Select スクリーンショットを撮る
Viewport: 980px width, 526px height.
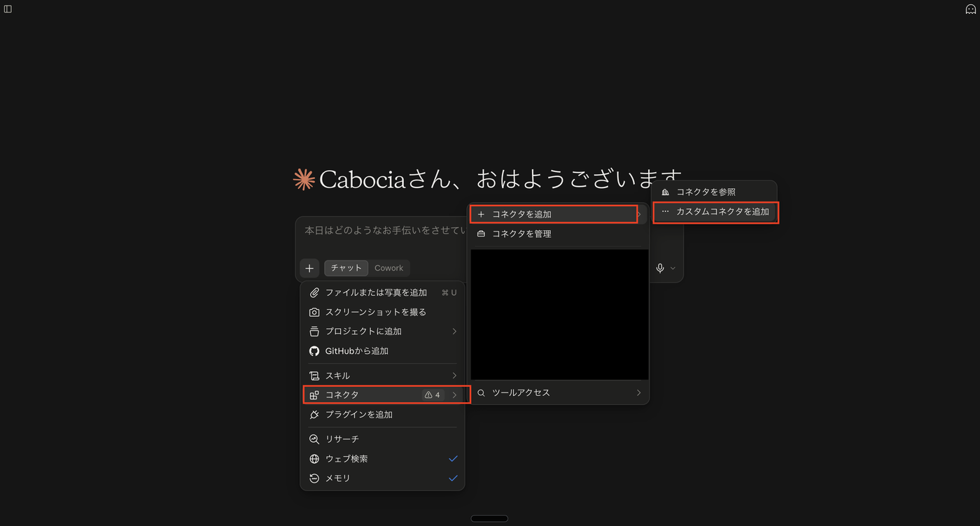(382, 312)
